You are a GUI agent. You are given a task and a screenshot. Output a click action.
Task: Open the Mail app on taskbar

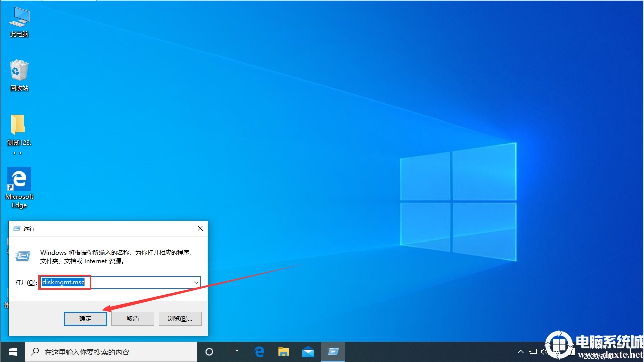pyautogui.click(x=308, y=352)
